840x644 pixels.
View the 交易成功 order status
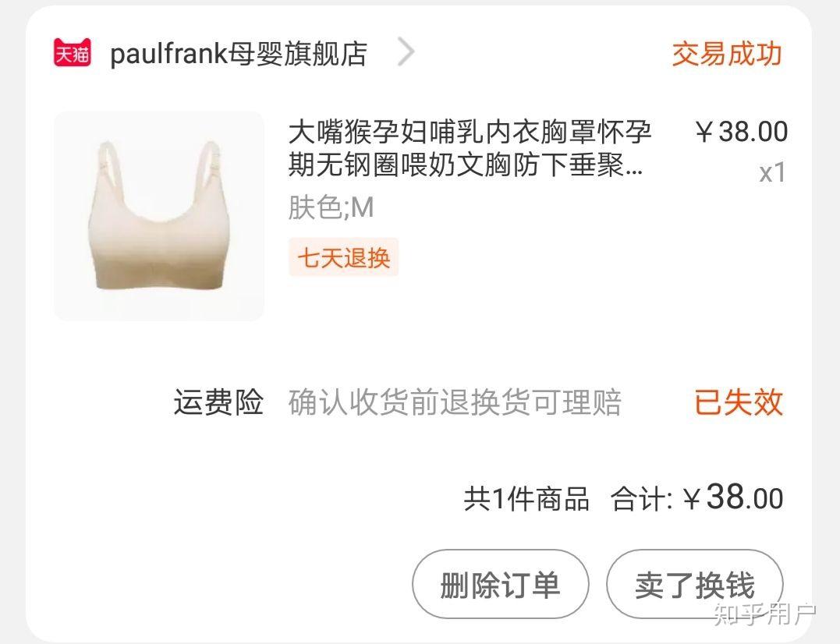727,54
